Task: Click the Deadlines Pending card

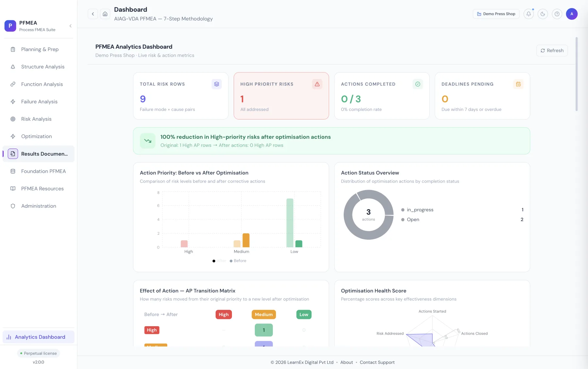Action: click(482, 96)
